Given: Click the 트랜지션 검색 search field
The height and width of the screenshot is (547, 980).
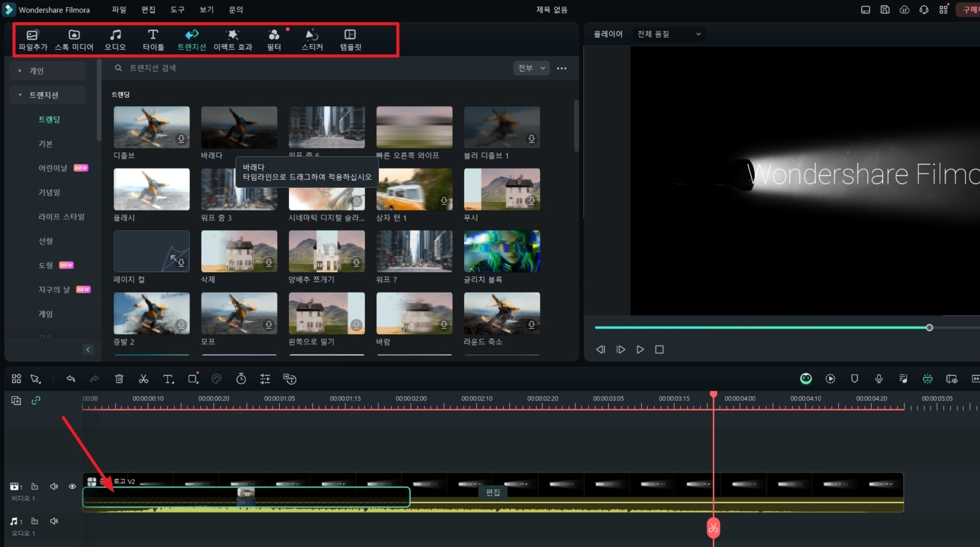Looking at the screenshot, I should [x=310, y=68].
